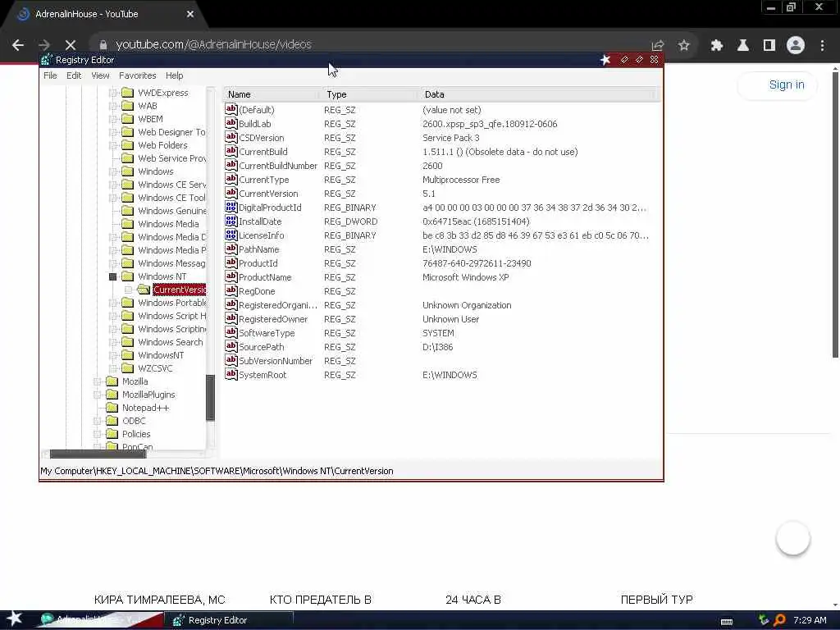Viewport: 840px width, 630px height.
Task: Click the DigitalProductId binary value icon
Action: point(231,207)
